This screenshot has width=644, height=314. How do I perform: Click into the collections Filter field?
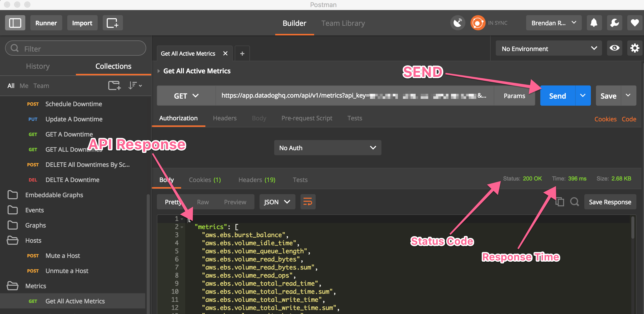(x=76, y=49)
